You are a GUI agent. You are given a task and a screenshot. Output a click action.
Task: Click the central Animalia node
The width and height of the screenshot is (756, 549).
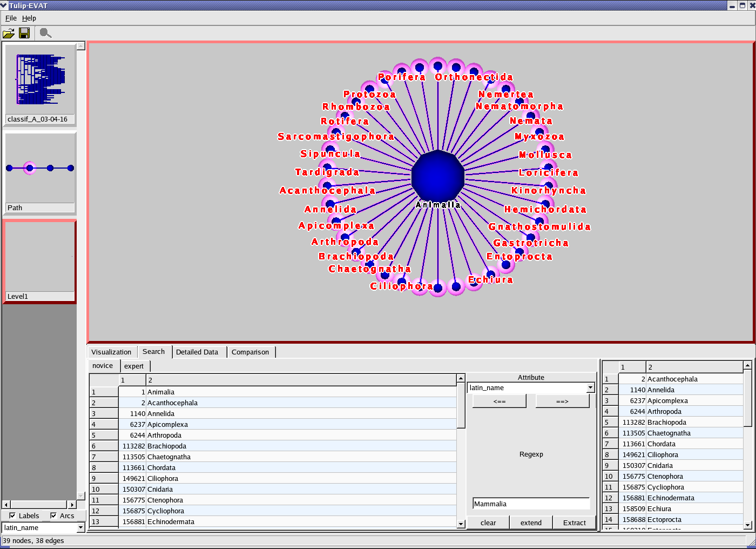click(x=437, y=176)
